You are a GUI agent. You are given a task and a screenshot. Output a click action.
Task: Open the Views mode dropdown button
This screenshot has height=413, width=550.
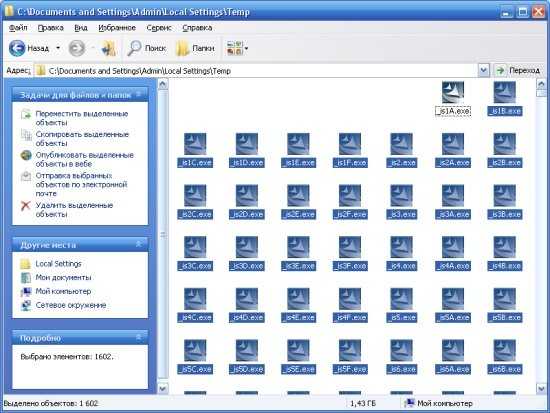237,48
